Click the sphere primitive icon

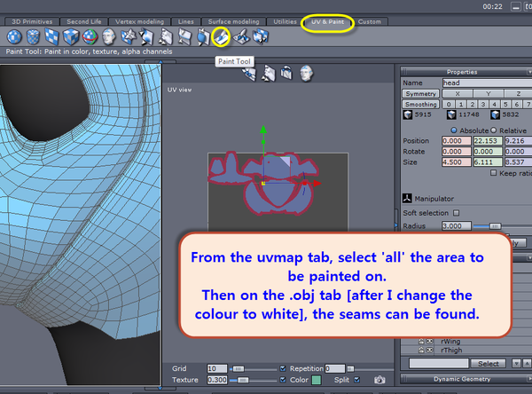[14, 37]
